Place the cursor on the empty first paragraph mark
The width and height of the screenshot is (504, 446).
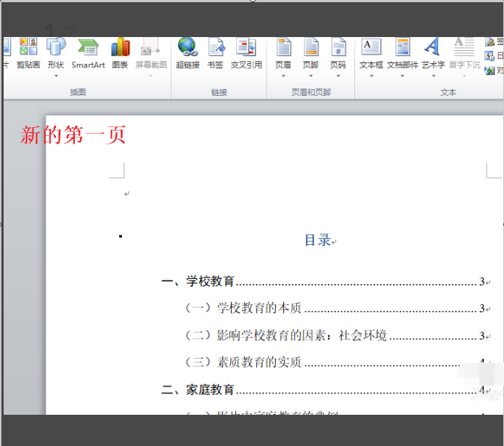point(126,194)
